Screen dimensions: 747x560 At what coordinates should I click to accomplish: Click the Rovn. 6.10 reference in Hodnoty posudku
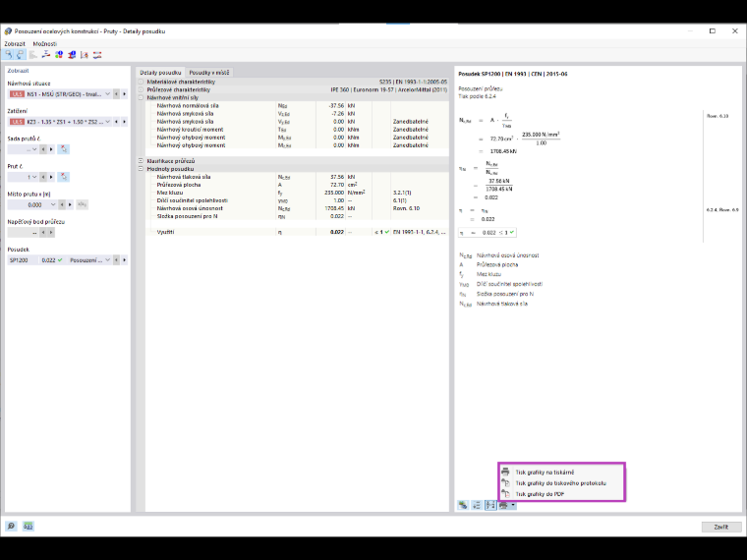point(406,208)
